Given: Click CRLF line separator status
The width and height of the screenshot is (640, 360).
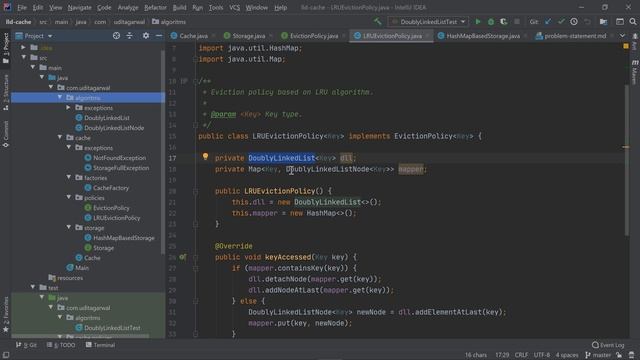Looking at the screenshot, I should point(521,355).
